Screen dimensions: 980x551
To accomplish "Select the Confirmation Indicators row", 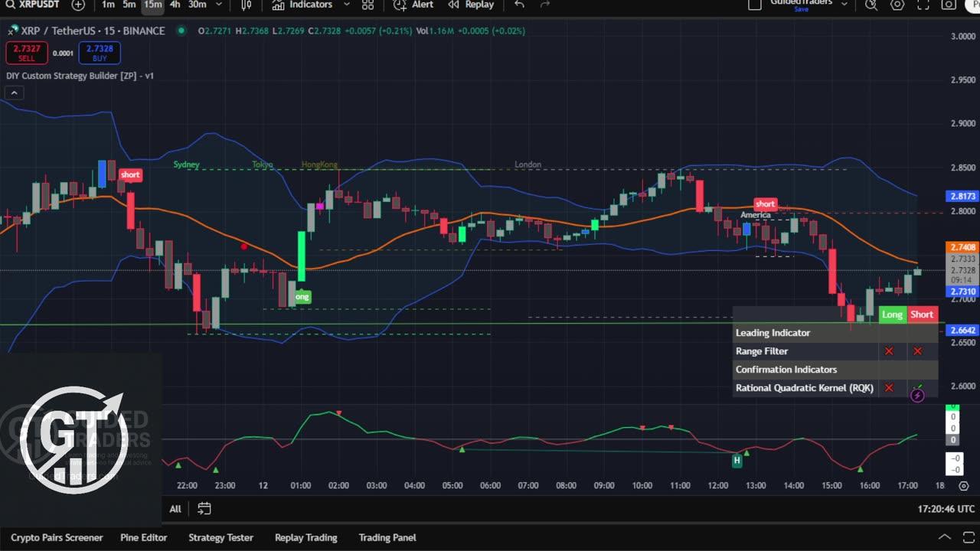I will tap(835, 370).
